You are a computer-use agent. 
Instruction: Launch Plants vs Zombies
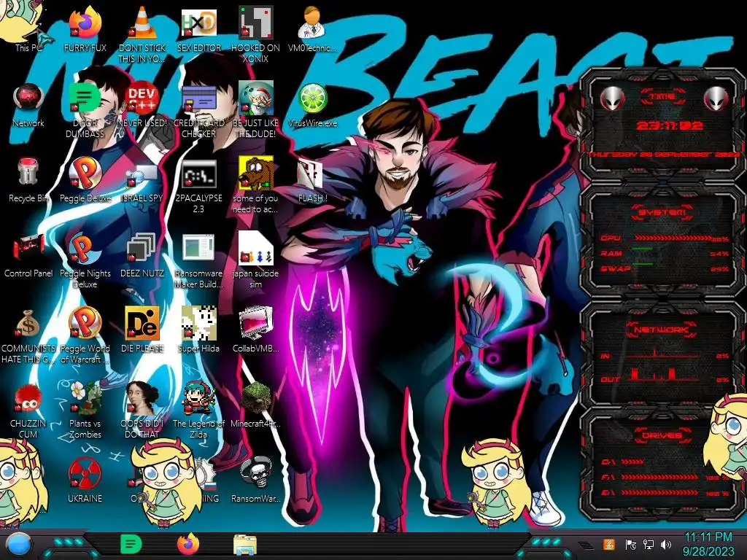(85, 397)
